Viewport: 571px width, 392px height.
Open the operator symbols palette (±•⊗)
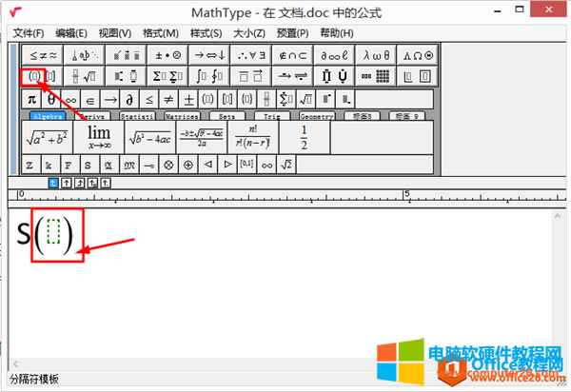tap(167, 55)
